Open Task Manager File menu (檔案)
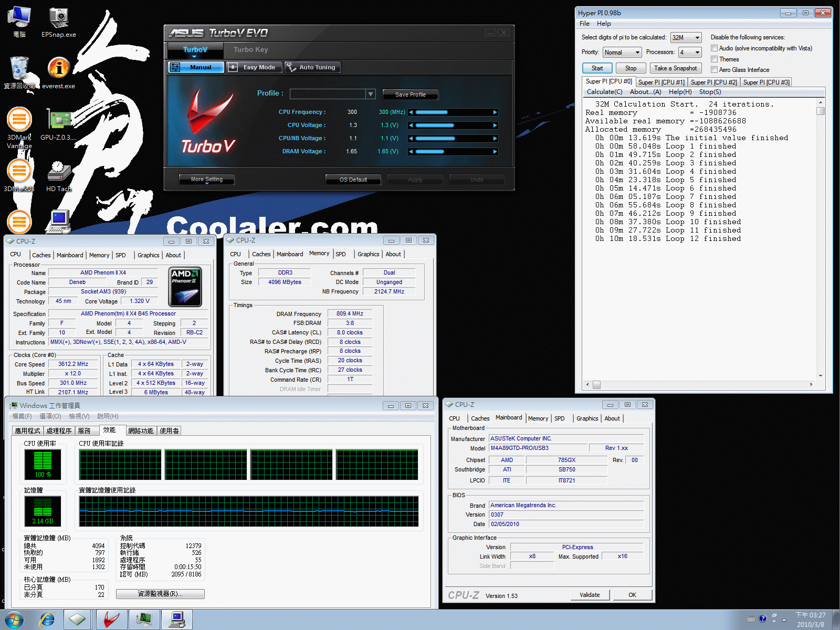This screenshot has height=630, width=840. tap(22, 416)
